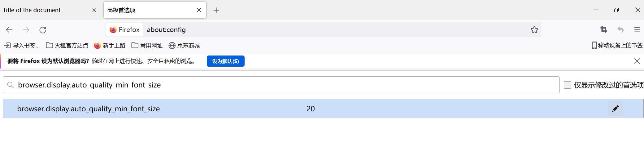Image resolution: width=644 pixels, height=147 pixels.
Task: Open the 火狐官方站点 bookmarks folder
Action: [x=67, y=45]
